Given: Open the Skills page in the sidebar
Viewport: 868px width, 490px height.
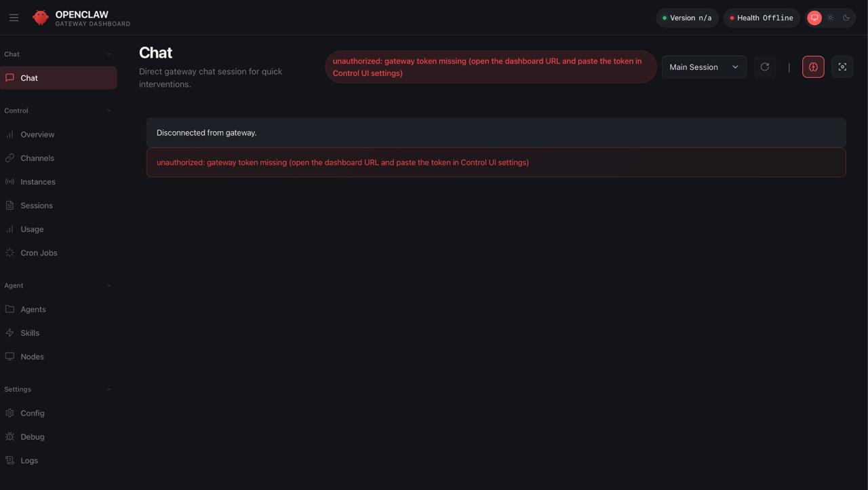Looking at the screenshot, I should coord(30,333).
